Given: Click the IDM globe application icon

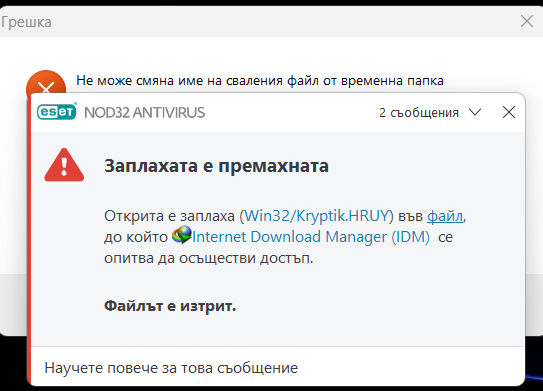Looking at the screenshot, I should click(x=182, y=235).
